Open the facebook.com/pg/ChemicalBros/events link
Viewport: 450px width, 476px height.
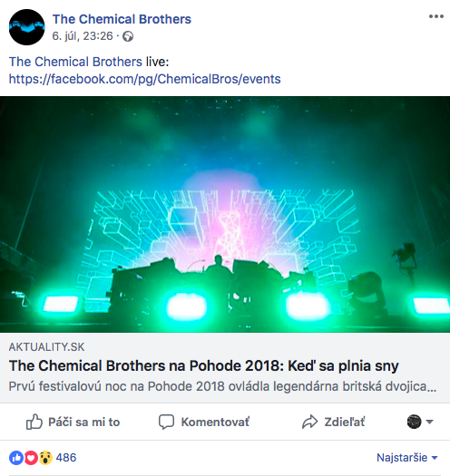pyautogui.click(x=144, y=79)
